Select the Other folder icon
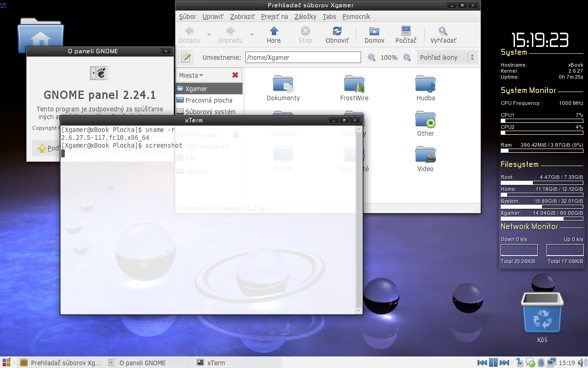Screen dimensions: 588x368 pyautogui.click(x=425, y=120)
